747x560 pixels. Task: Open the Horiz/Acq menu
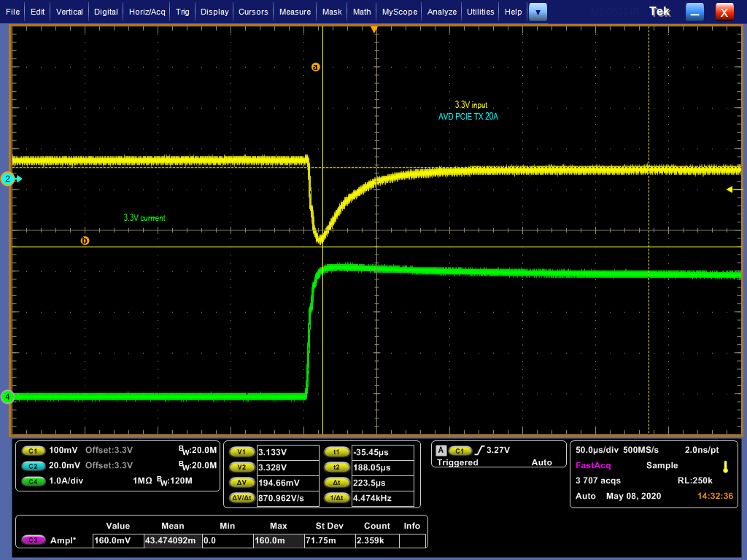[147, 12]
